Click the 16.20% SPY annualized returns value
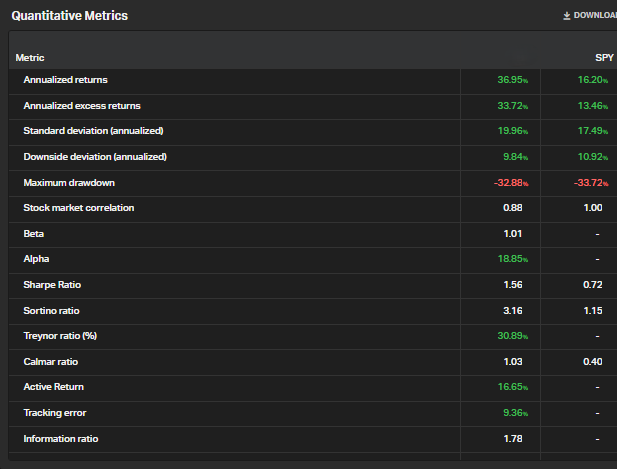The width and height of the screenshot is (617, 469). click(593, 80)
